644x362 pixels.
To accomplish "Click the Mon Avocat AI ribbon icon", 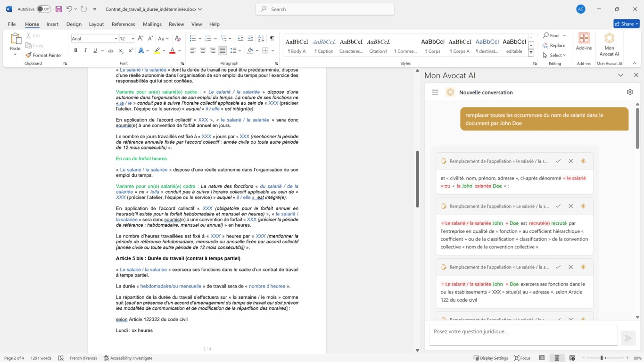I will 609,42.
